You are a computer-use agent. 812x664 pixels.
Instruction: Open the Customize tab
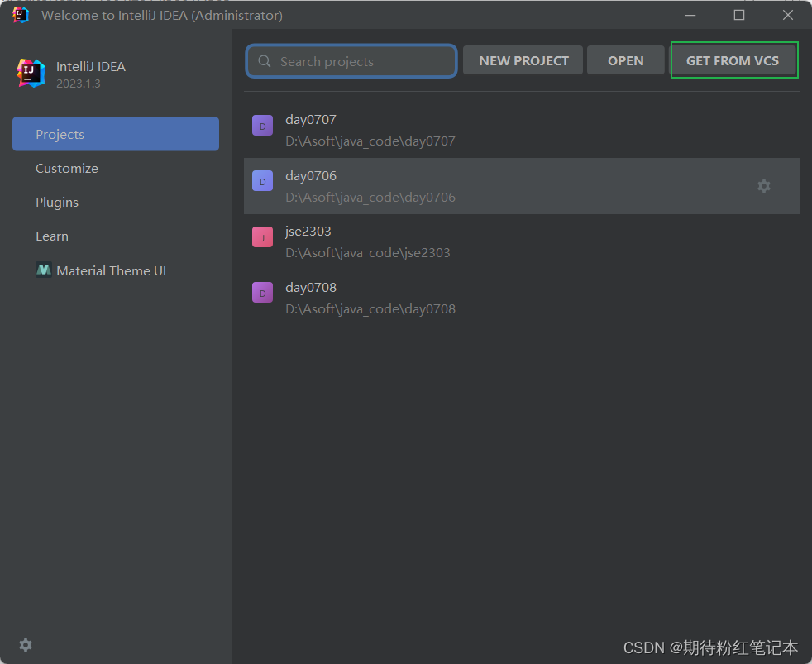point(116,169)
